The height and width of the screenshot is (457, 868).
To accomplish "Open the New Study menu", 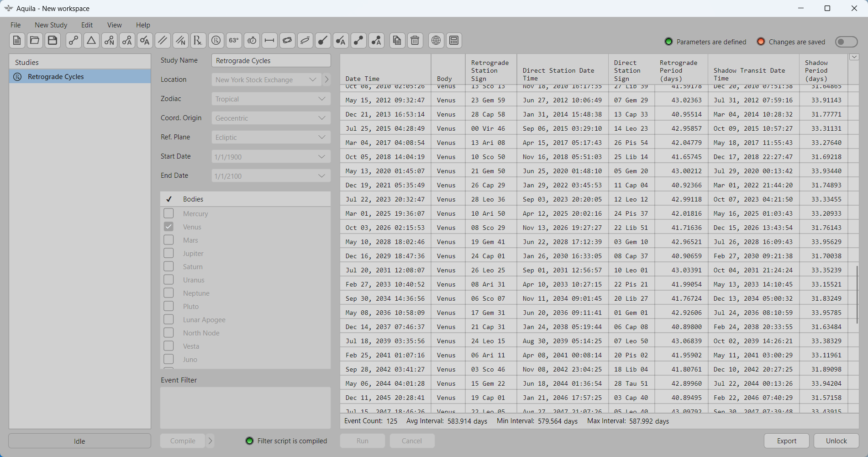I will pyautogui.click(x=51, y=25).
